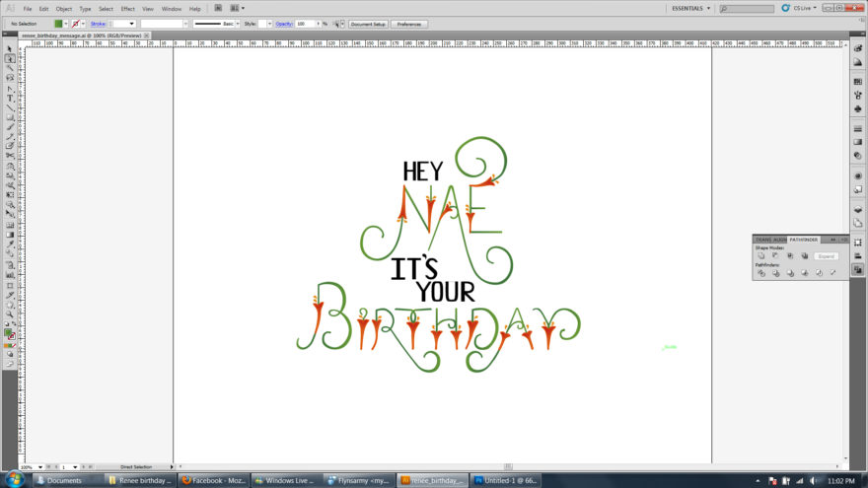Open the File menu

pos(28,9)
